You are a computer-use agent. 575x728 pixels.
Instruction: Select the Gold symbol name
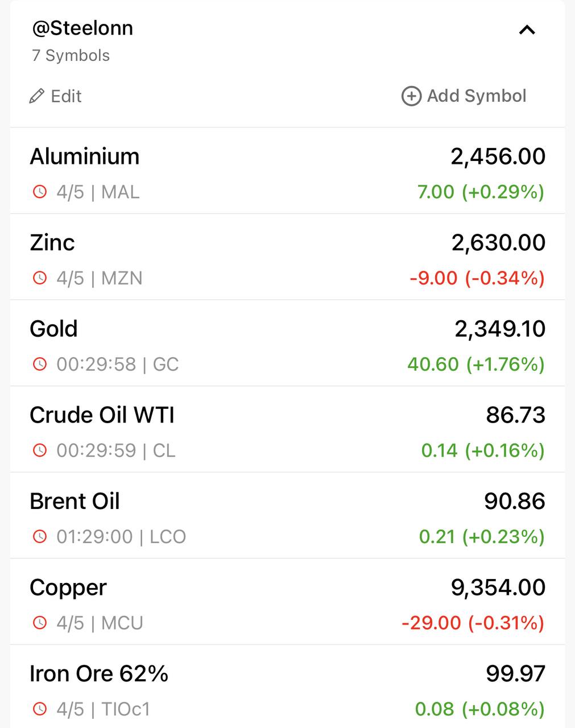tap(53, 329)
